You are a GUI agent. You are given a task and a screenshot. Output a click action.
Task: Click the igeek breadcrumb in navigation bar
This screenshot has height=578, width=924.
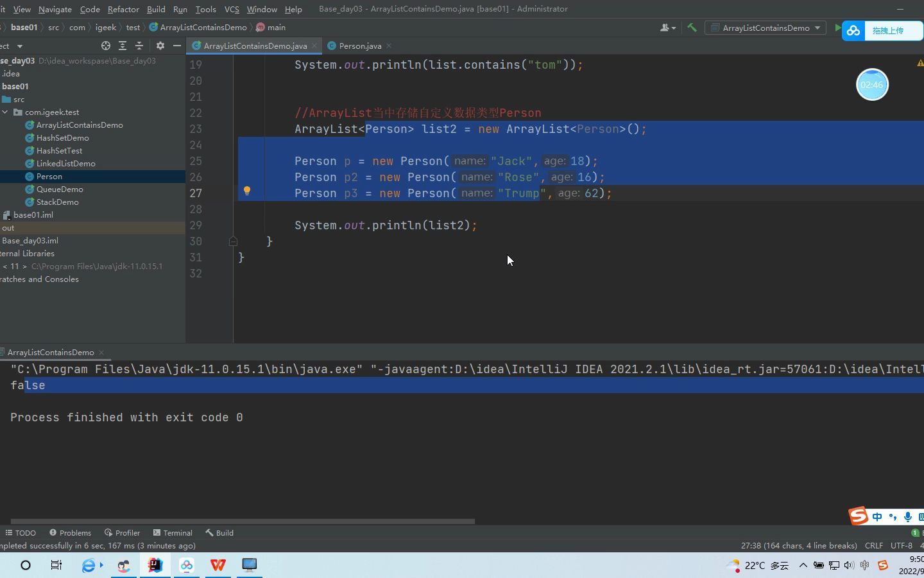(x=106, y=28)
